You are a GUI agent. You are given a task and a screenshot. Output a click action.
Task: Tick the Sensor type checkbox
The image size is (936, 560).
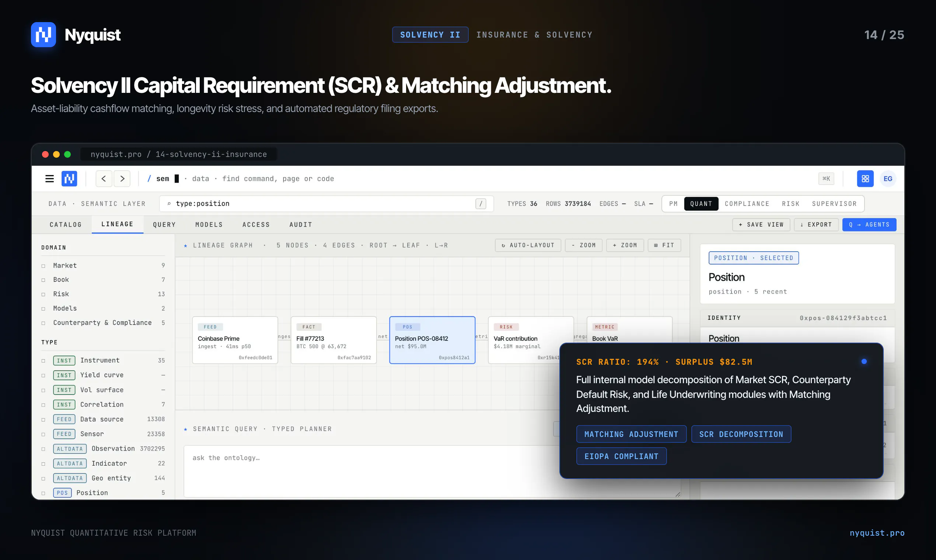[x=43, y=434]
